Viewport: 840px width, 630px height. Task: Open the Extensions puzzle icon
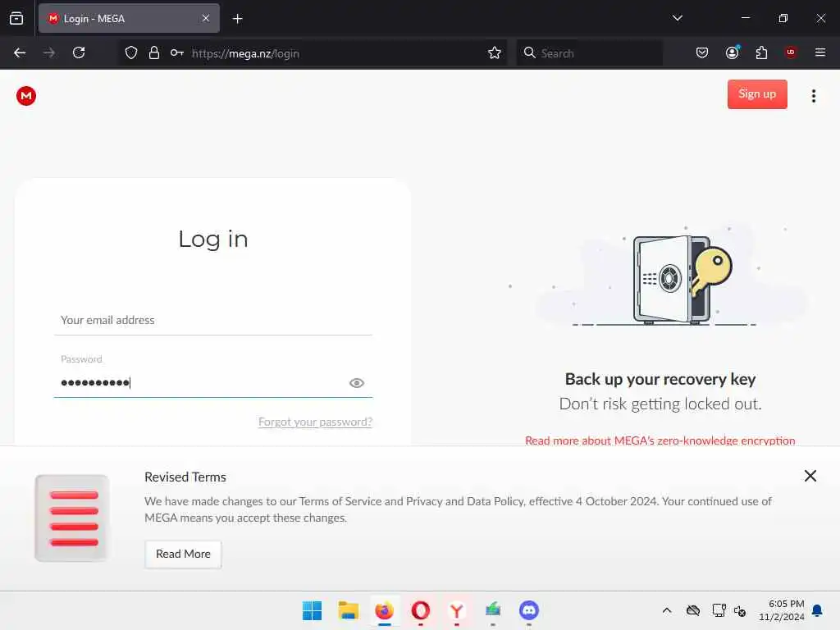tap(761, 52)
